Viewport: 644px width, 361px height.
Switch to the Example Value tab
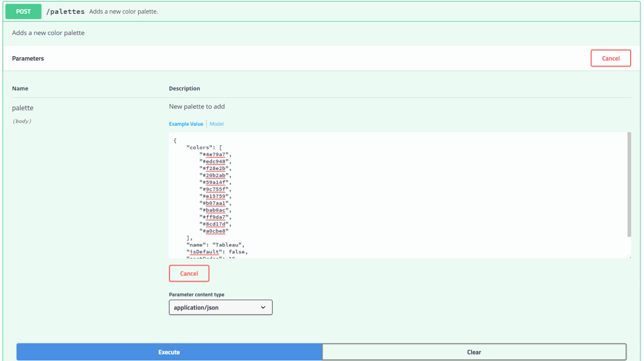click(186, 124)
